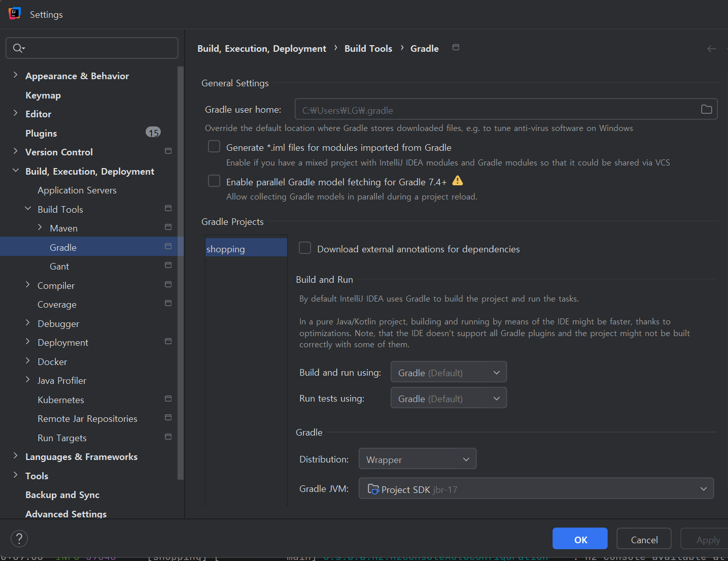Click project-level icon on Build Tools row

[168, 208]
